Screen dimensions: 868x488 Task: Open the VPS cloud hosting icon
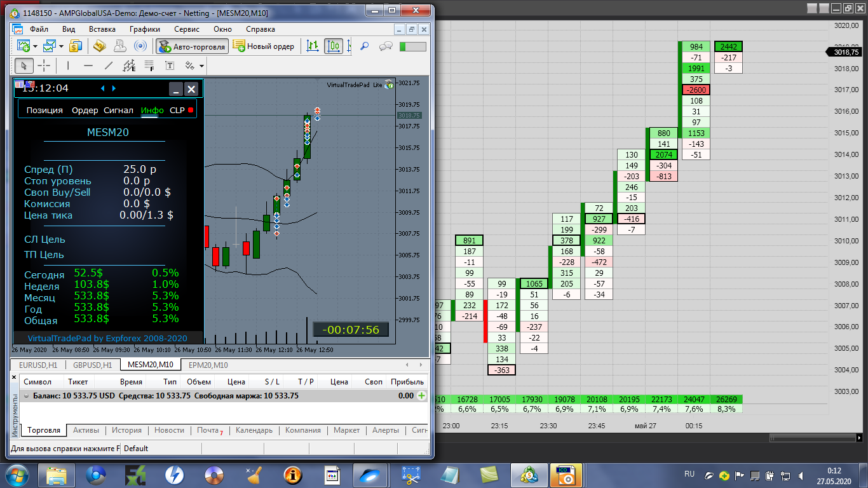[119, 46]
